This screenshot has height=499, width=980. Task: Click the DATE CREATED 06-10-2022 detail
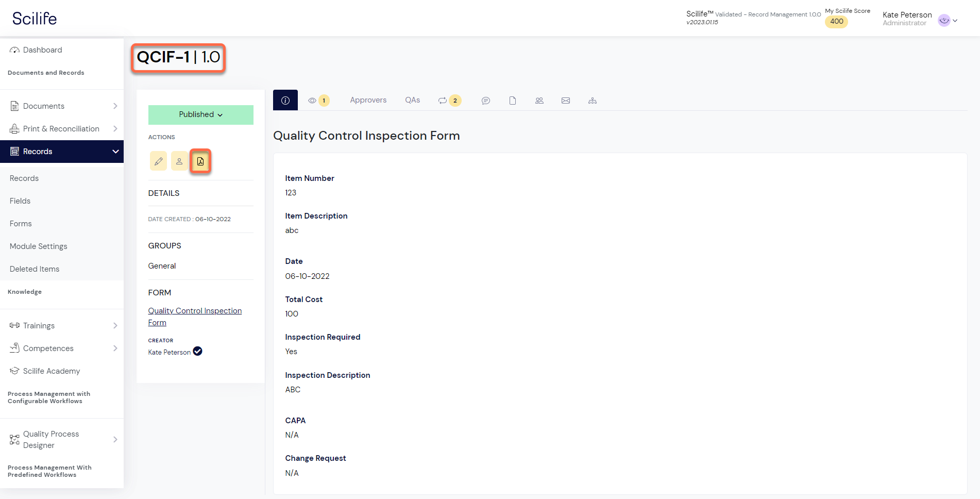point(189,219)
